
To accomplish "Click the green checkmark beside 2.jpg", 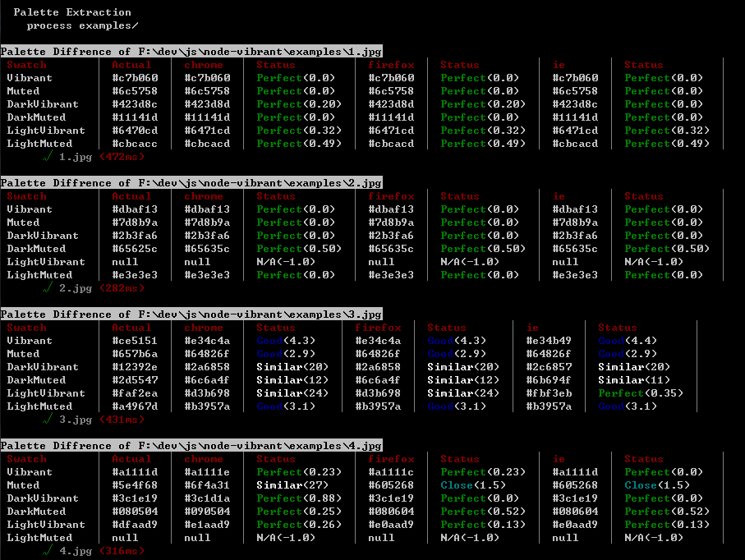I will pyautogui.click(x=47, y=288).
